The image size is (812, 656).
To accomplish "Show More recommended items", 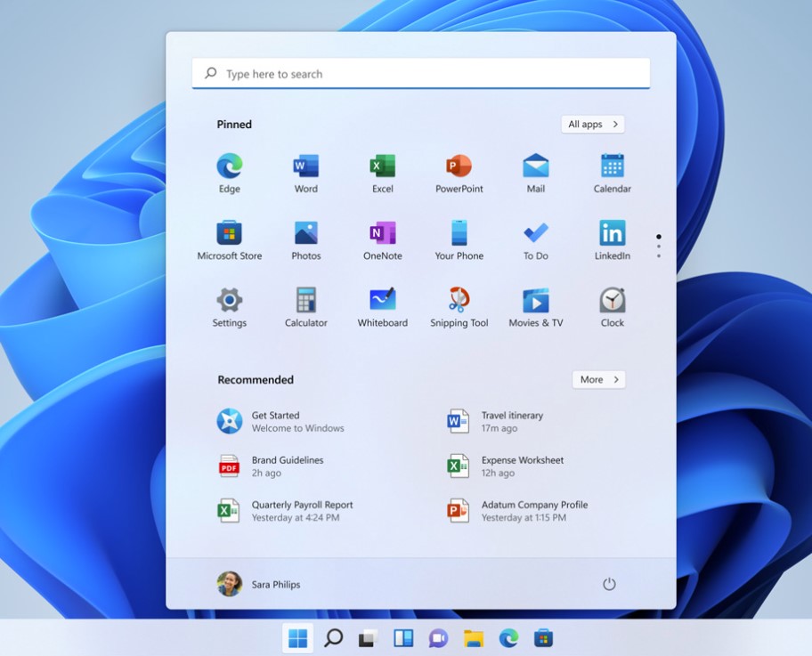I will click(x=597, y=380).
